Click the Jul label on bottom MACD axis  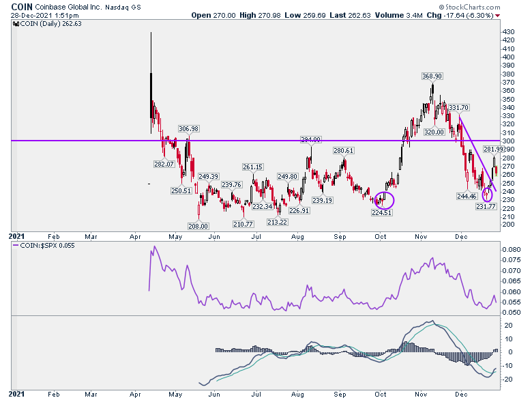(256, 395)
